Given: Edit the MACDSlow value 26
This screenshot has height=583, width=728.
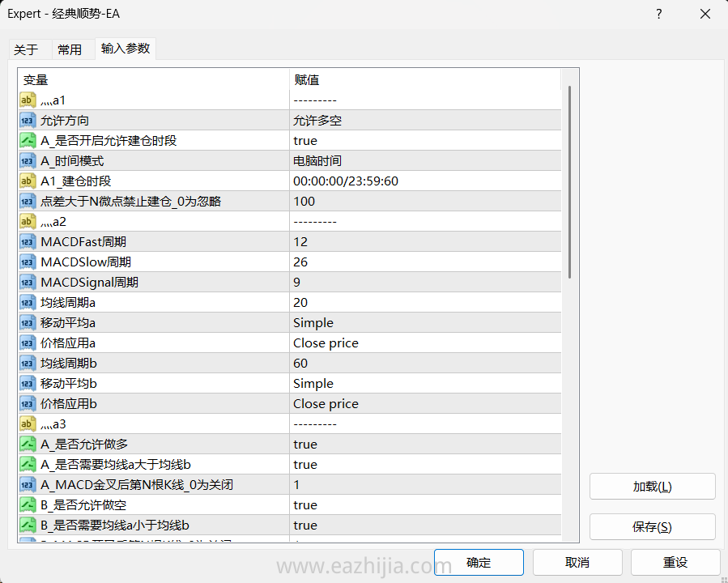Looking at the screenshot, I should pos(425,262).
